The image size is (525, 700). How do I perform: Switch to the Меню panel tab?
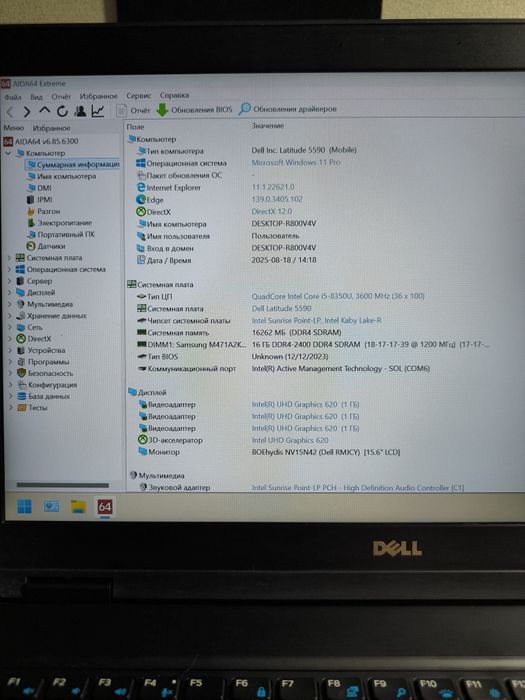point(13,128)
